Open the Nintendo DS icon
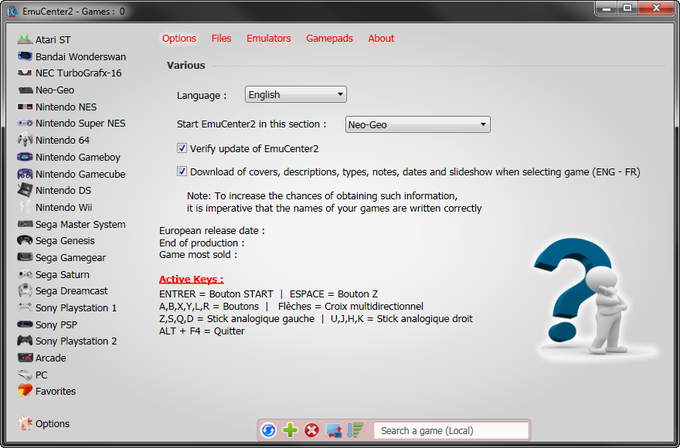Image resolution: width=680 pixels, height=448 pixels. (25, 190)
